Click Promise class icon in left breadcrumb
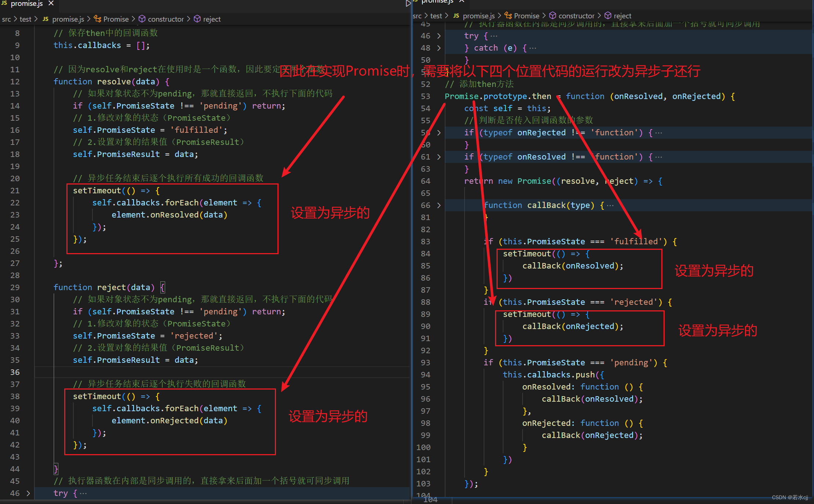 pos(97,19)
